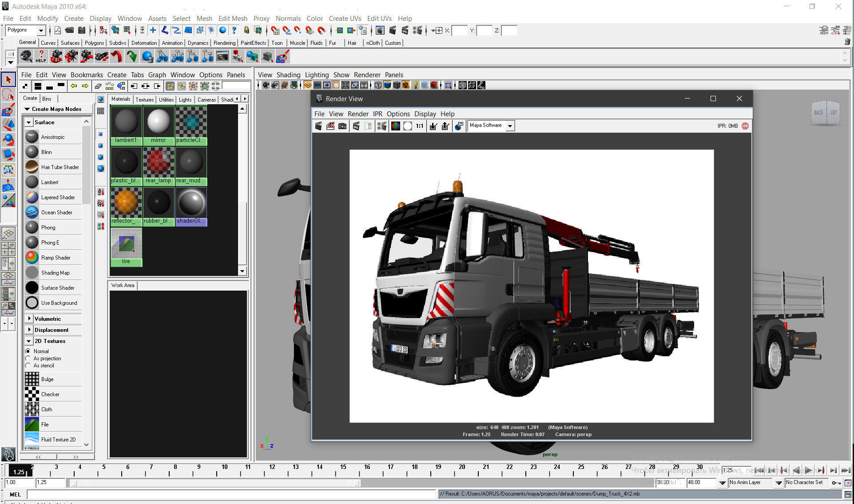Click the paint brush shelf icon
Screen dimensions: 854x504
282,56
